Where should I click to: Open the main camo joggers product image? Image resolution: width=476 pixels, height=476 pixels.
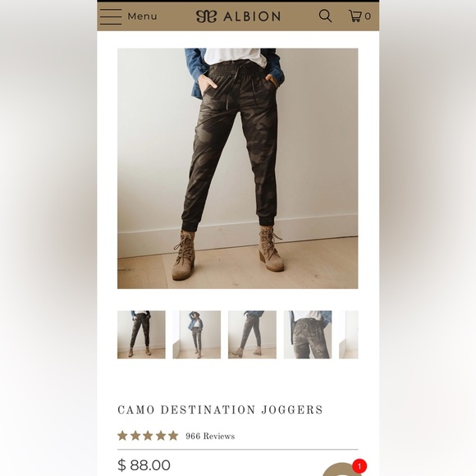click(238, 168)
